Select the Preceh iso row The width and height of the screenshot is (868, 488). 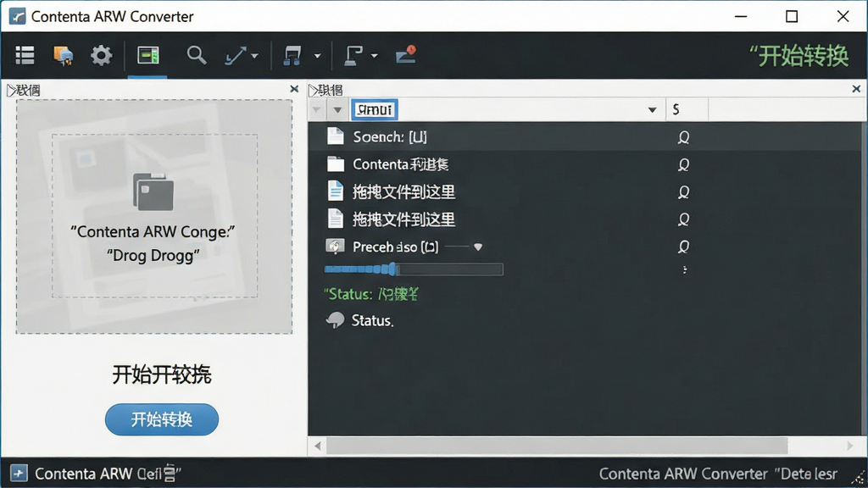click(x=585, y=247)
